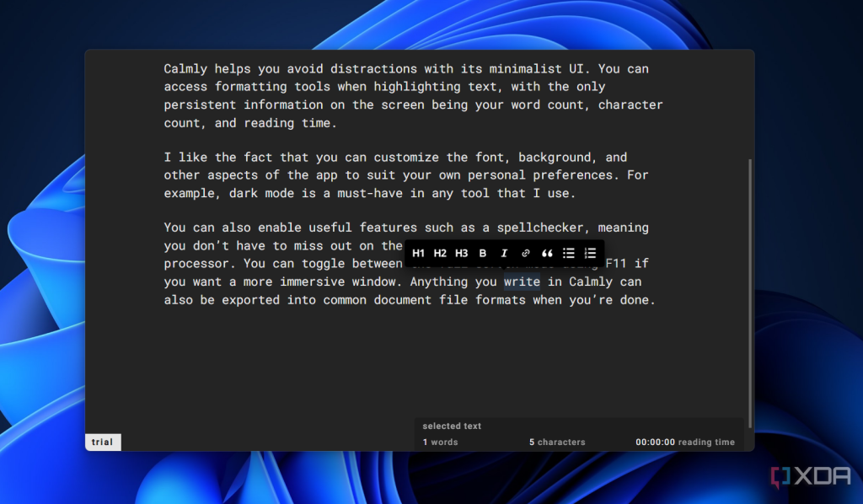863x504 pixels.
Task: Click the word "must-have" in second paragraph
Action: [370, 193]
